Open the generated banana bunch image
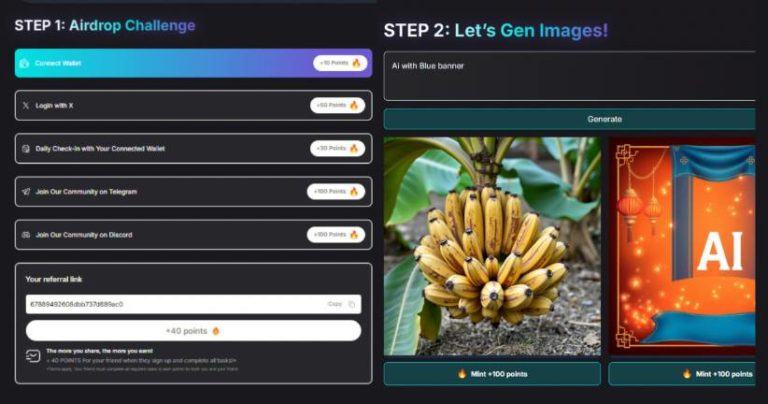Image resolution: width=768 pixels, height=404 pixels. (x=492, y=246)
